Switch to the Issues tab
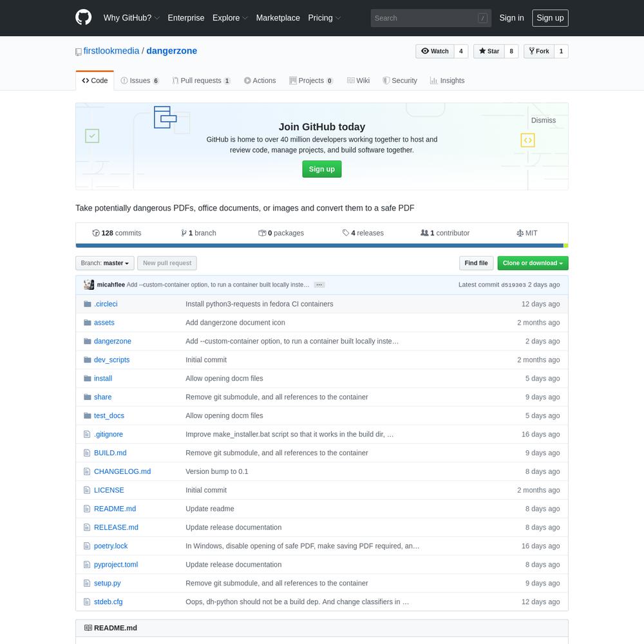Image resolution: width=644 pixels, height=644 pixels. pos(140,80)
